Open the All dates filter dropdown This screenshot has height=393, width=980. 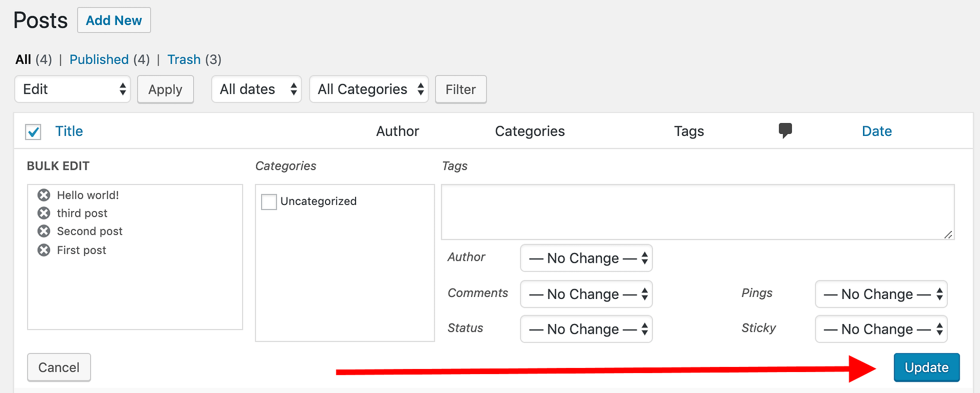[x=256, y=89]
